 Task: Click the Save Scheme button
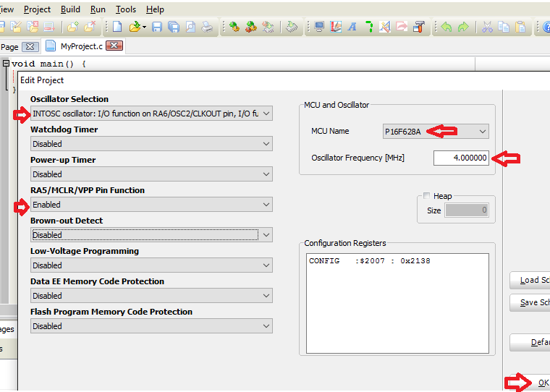tap(530, 302)
